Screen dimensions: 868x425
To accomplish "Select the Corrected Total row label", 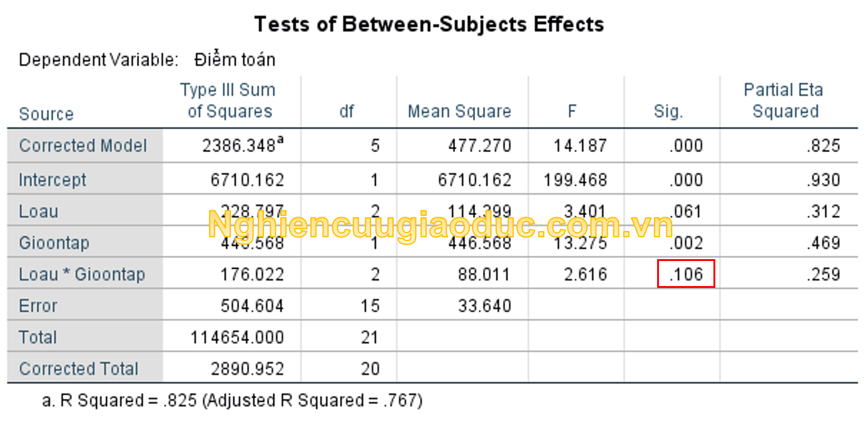I will click(x=78, y=369).
